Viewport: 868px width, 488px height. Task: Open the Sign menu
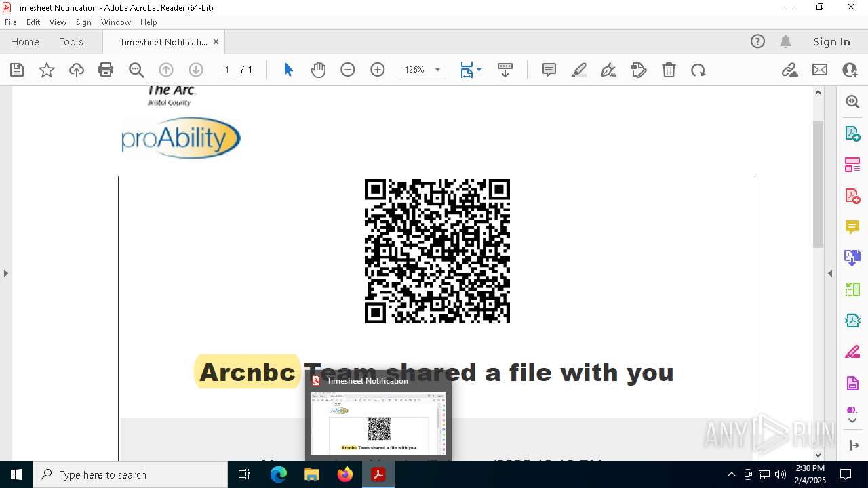[x=84, y=22]
